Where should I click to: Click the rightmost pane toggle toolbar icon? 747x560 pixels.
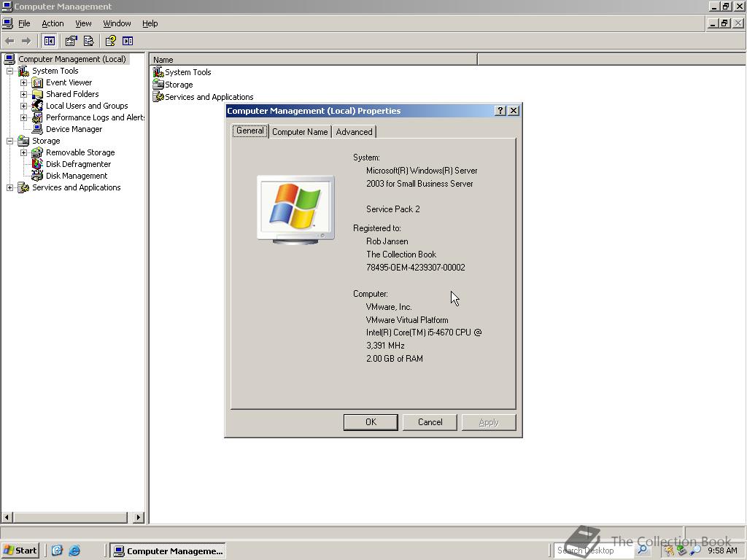[128, 41]
